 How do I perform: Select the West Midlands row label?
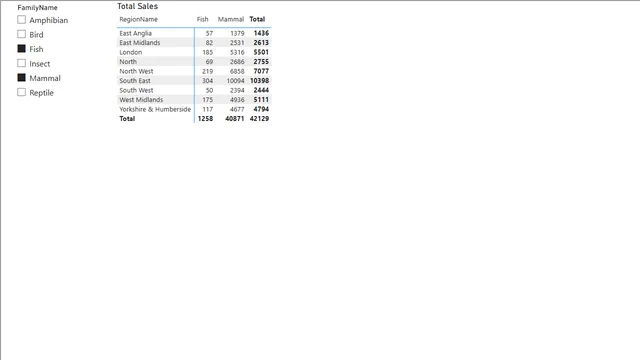(x=141, y=100)
